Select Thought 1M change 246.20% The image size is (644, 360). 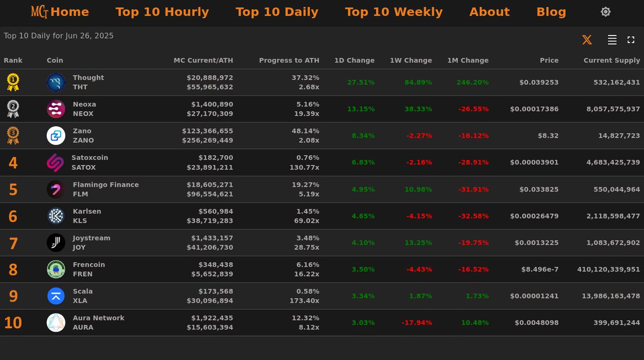[473, 82]
